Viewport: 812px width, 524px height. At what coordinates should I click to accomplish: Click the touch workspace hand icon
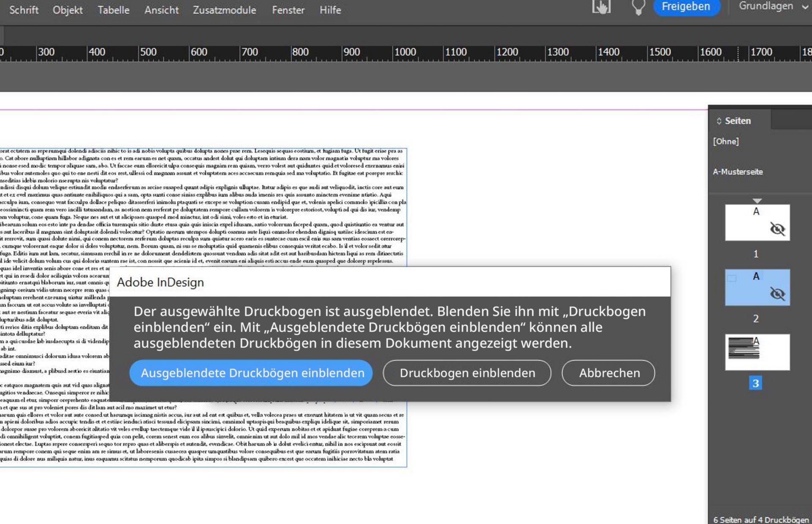(601, 7)
